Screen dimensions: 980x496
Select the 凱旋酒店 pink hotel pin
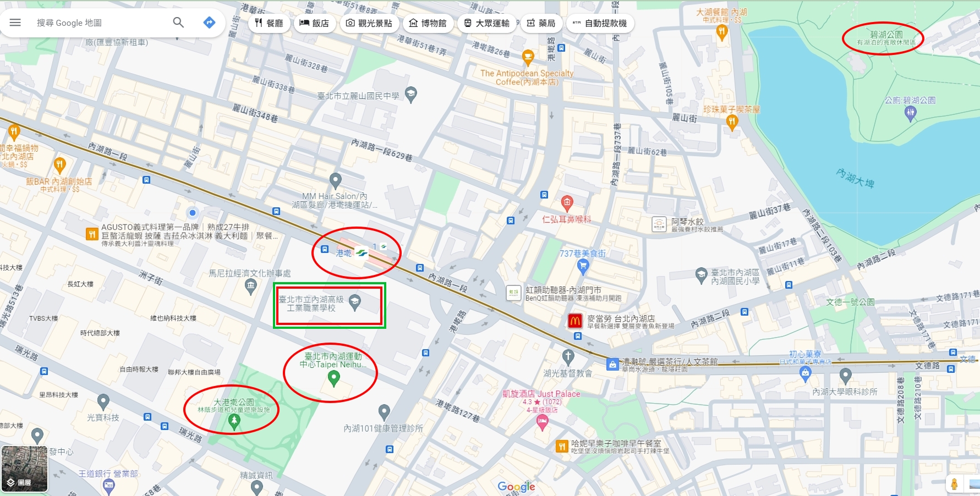[x=542, y=422]
